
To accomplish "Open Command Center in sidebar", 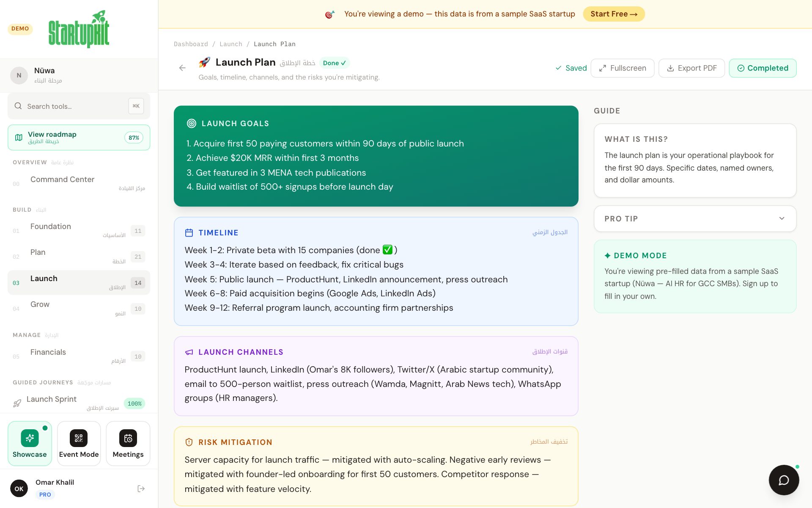I will tap(79, 184).
